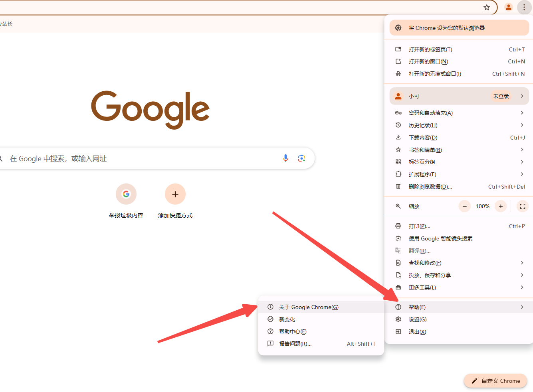Decrease zoom with the minus button

464,206
